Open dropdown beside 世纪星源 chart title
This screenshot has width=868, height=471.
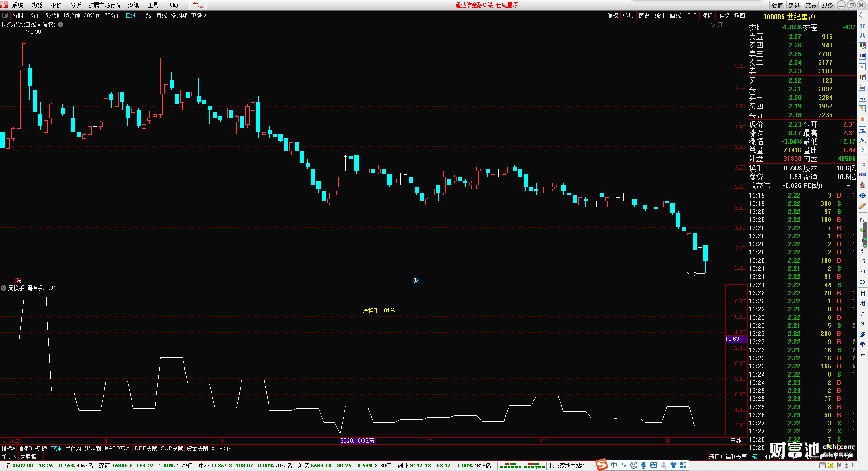61,24
